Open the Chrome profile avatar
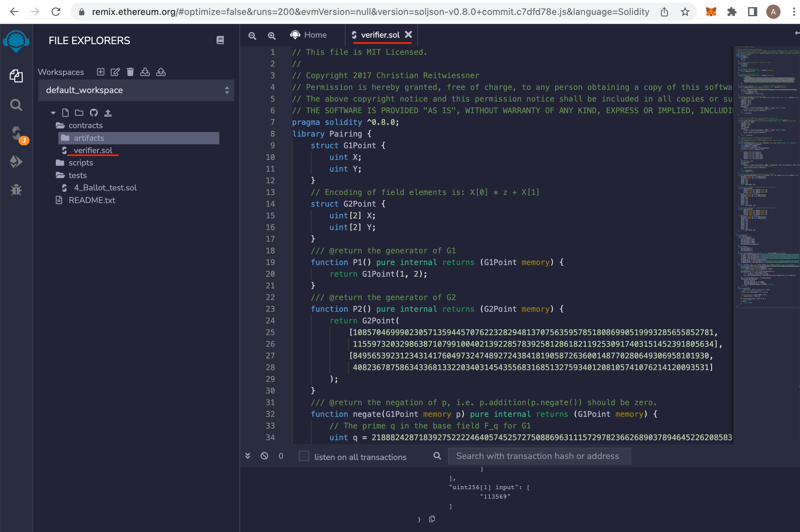 coord(773,12)
